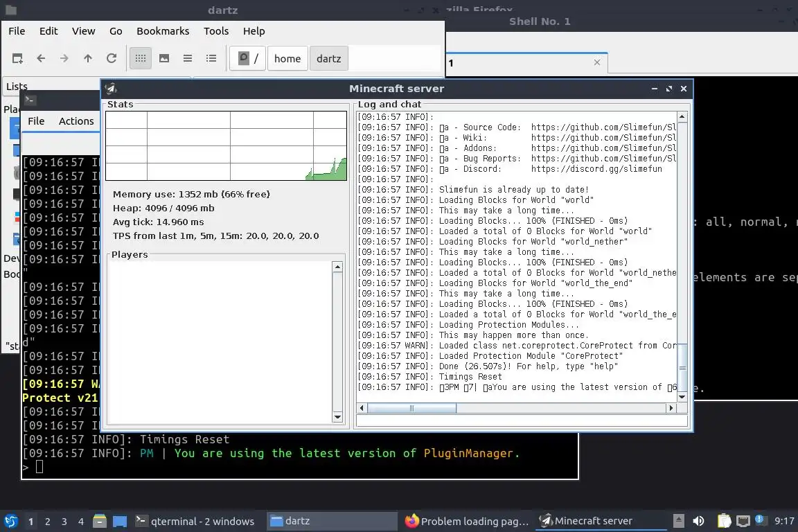Viewport: 798px width, 532px height.
Task: Open the File menu in file manager
Action: [17, 31]
